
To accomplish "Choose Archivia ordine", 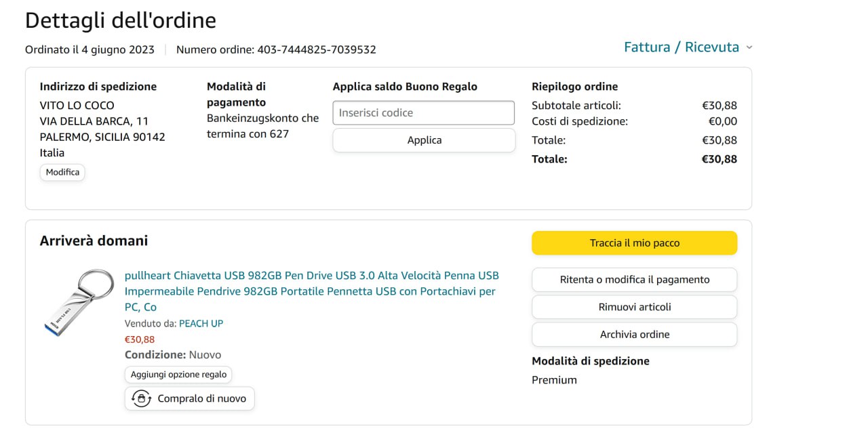I will pyautogui.click(x=634, y=335).
